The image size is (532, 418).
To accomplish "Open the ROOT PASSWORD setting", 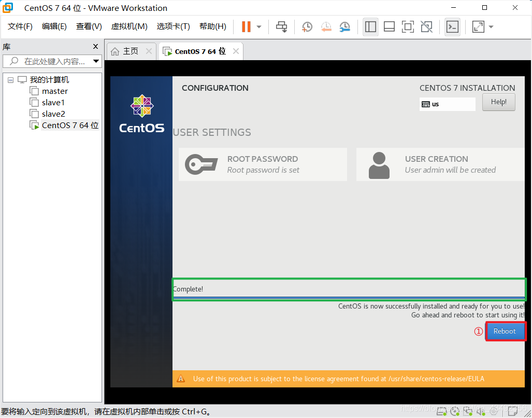I will tap(263, 164).
